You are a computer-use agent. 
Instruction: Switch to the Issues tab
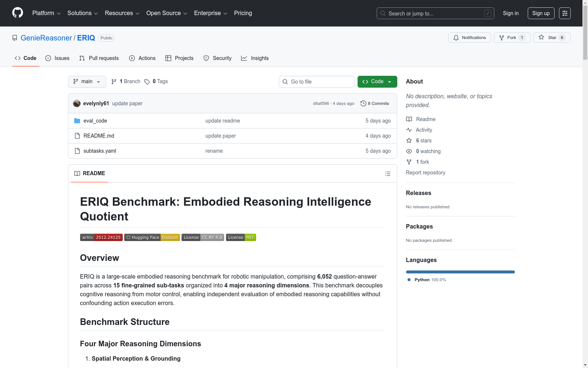click(57, 58)
